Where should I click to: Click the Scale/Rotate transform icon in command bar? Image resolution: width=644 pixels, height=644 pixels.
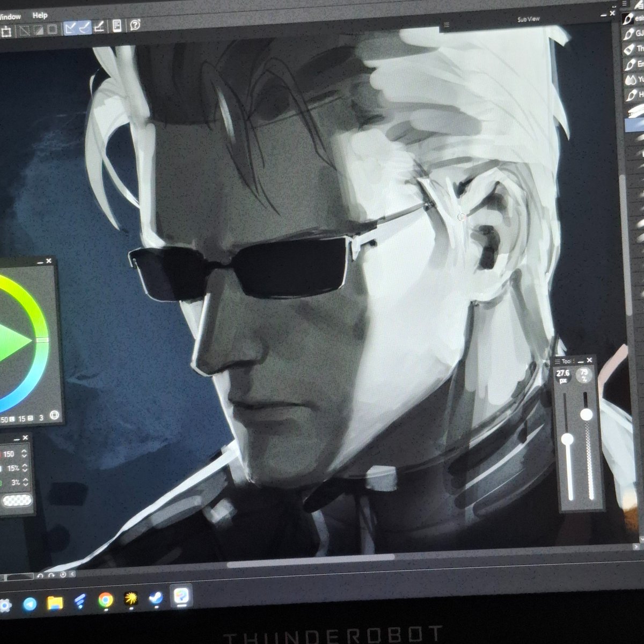pos(6,32)
